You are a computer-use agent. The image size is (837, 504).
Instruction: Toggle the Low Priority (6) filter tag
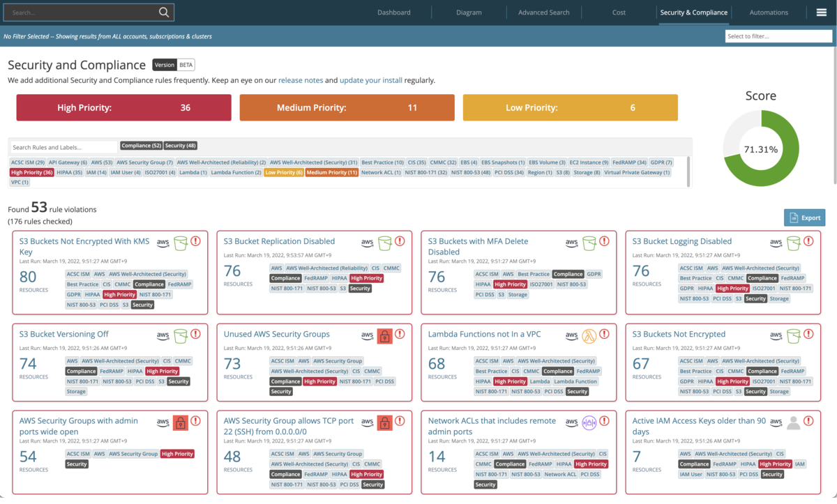point(284,172)
